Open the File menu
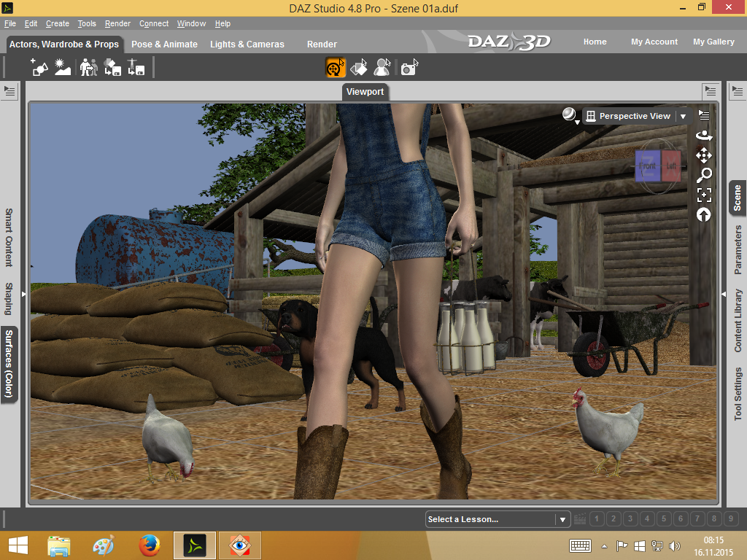The image size is (747, 560). 10,23
